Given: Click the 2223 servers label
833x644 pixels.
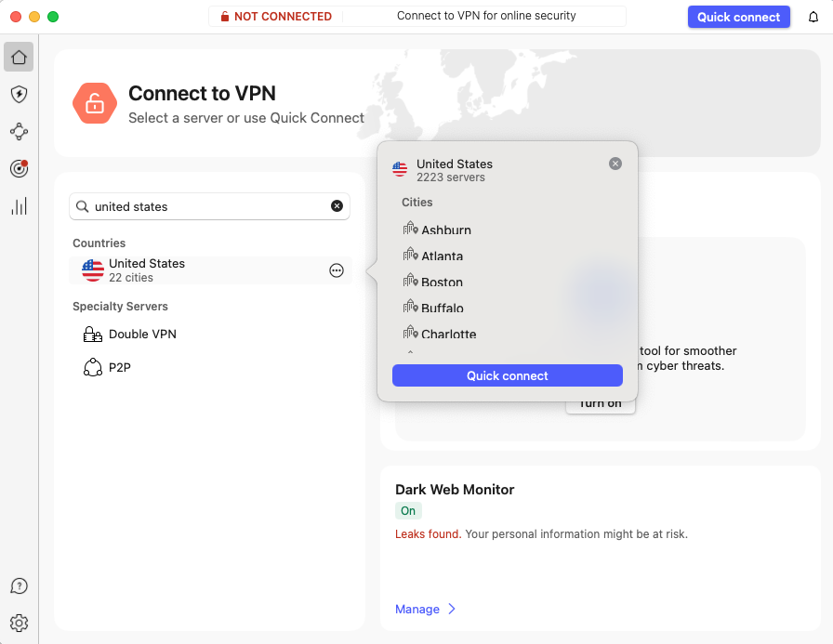Looking at the screenshot, I should click(451, 177).
